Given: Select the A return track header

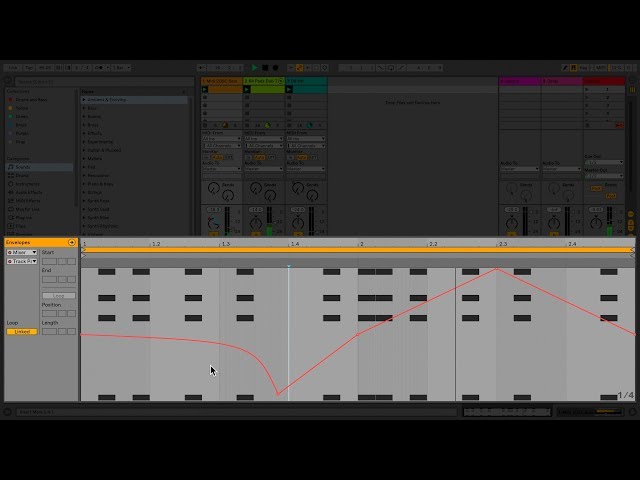Looking at the screenshot, I should [520, 81].
